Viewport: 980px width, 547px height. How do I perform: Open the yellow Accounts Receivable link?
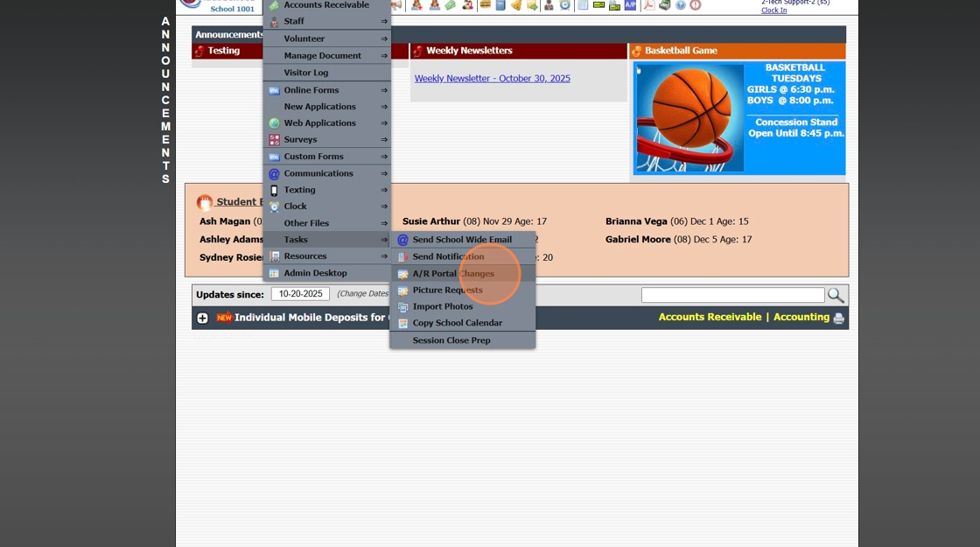tap(710, 317)
